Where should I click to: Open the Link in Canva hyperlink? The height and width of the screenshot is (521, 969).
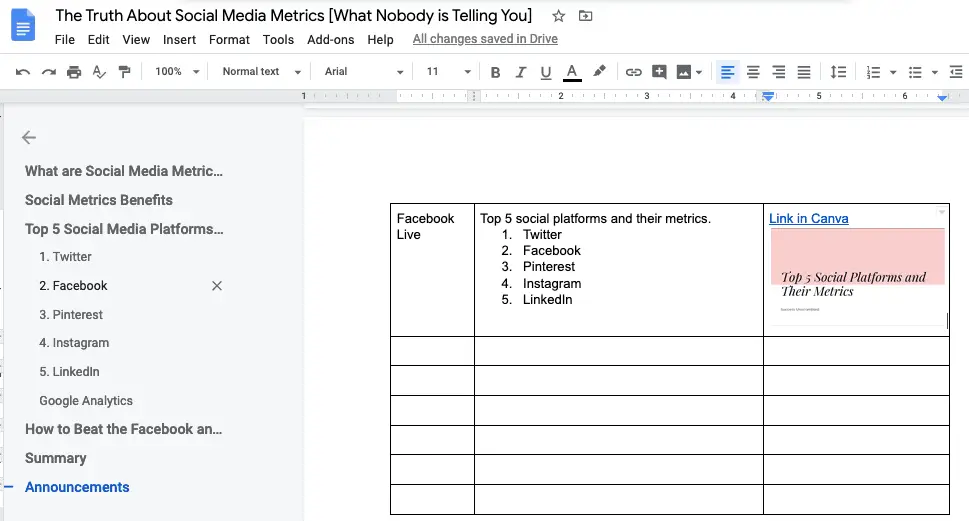808,219
